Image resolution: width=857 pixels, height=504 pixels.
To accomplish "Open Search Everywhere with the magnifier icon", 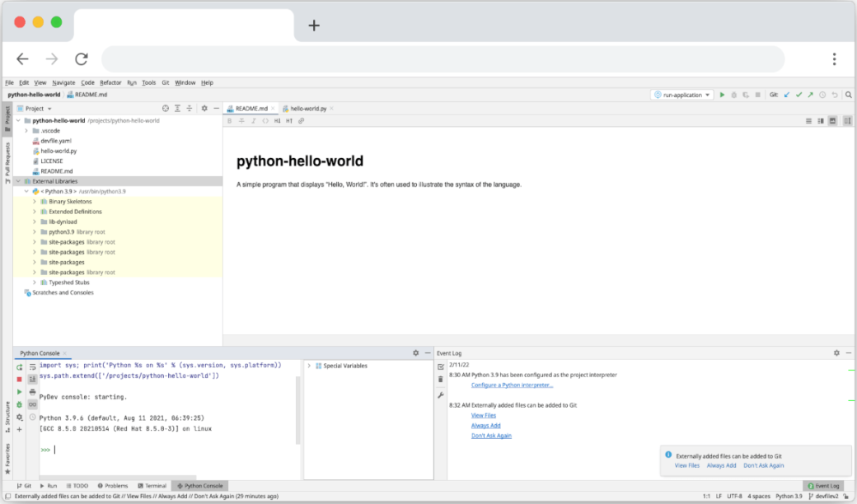I will 849,95.
